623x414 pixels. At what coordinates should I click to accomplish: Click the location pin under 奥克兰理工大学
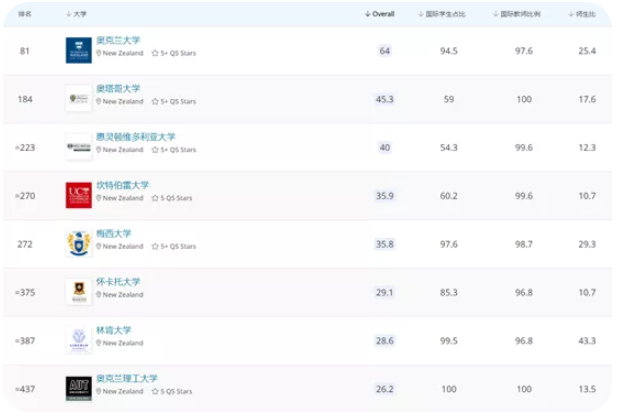pyautogui.click(x=99, y=391)
